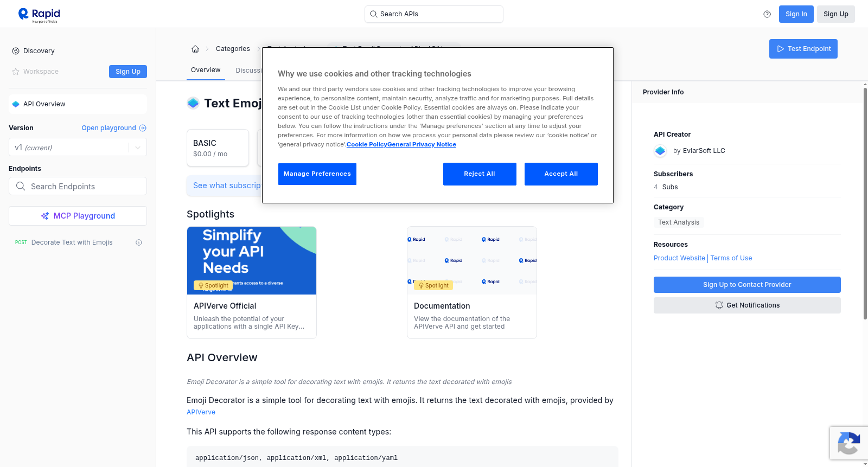Open the Terms of Use link
The width and height of the screenshot is (868, 467).
click(x=731, y=258)
